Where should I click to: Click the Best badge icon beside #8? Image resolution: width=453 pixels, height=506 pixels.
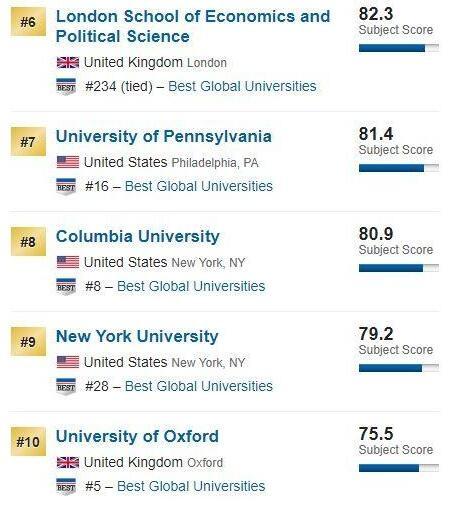66,287
